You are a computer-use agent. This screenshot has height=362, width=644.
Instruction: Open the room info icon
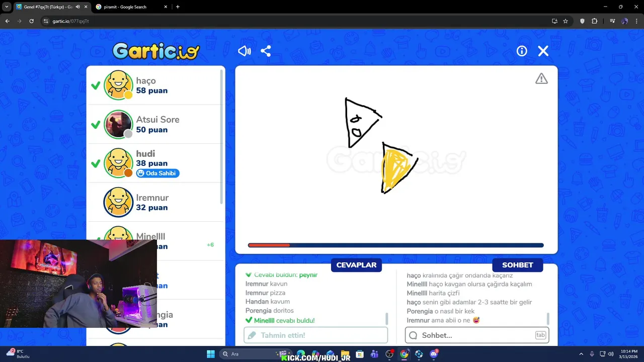click(522, 51)
